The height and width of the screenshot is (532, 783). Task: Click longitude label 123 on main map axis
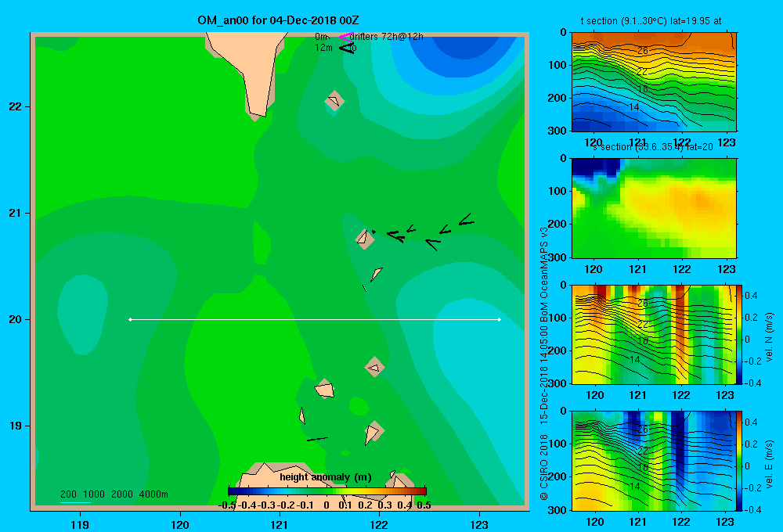pos(479,524)
